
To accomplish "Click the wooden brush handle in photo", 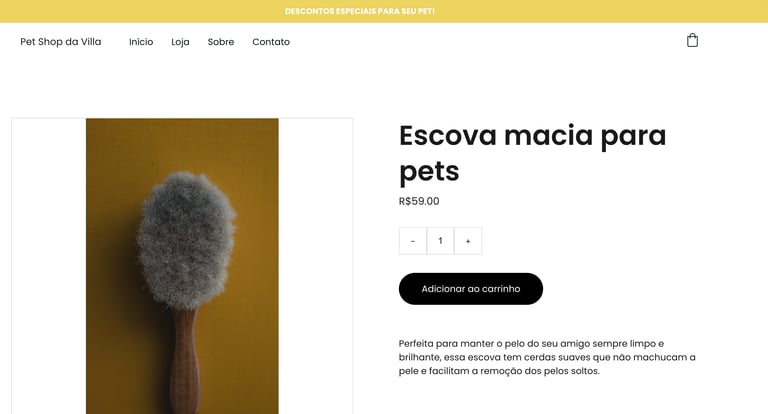I will pyautogui.click(x=186, y=360).
